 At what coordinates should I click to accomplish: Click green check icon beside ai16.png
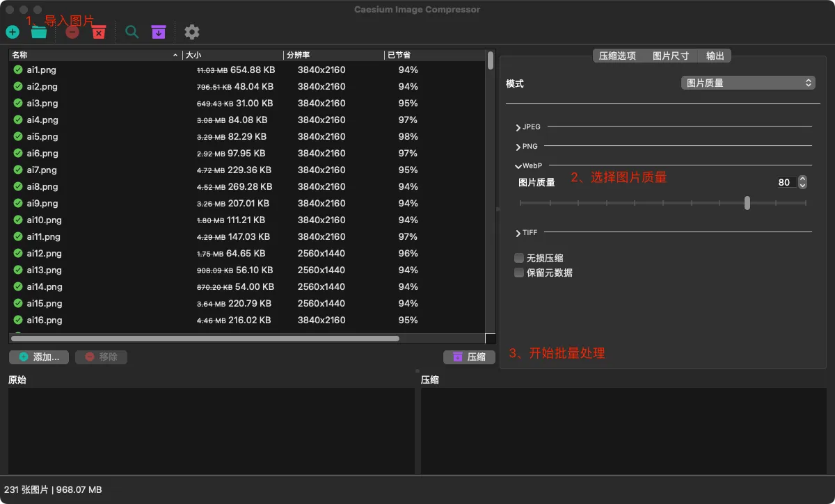point(18,320)
